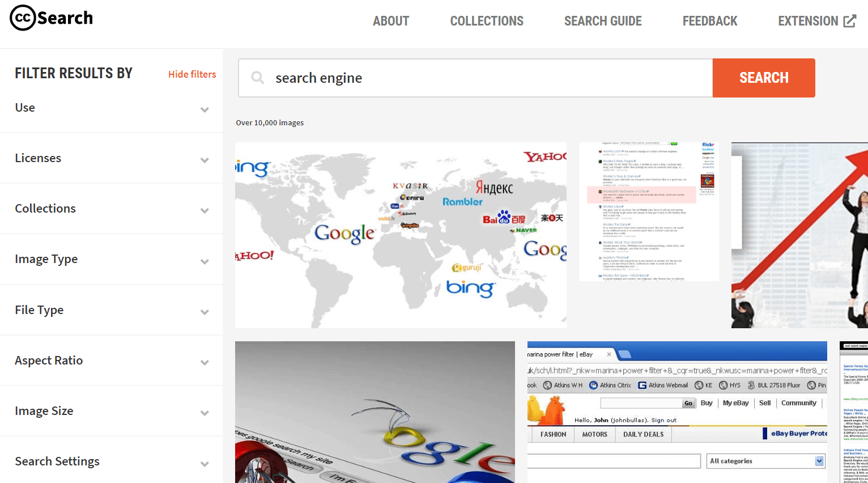Expand the Search Settings filter chevron

pyautogui.click(x=205, y=464)
